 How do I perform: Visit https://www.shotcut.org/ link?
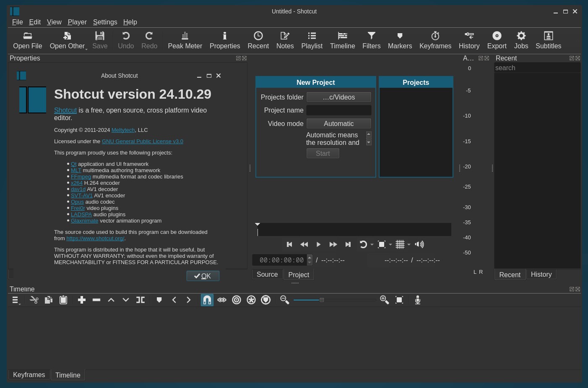(95, 239)
